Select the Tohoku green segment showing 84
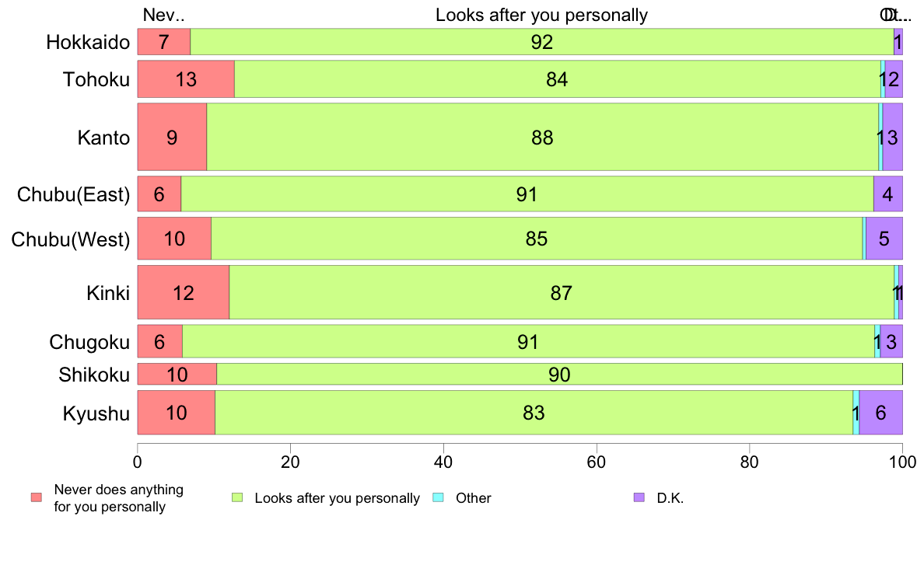 tap(558, 79)
